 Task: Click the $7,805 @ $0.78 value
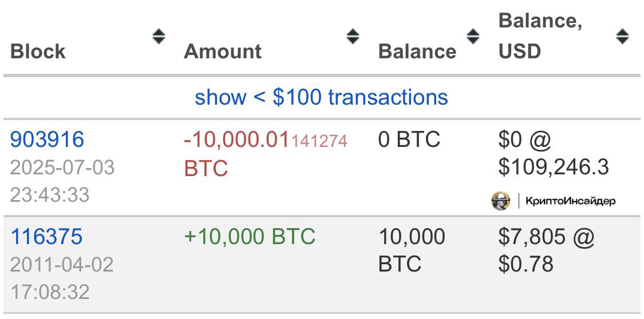point(546,250)
